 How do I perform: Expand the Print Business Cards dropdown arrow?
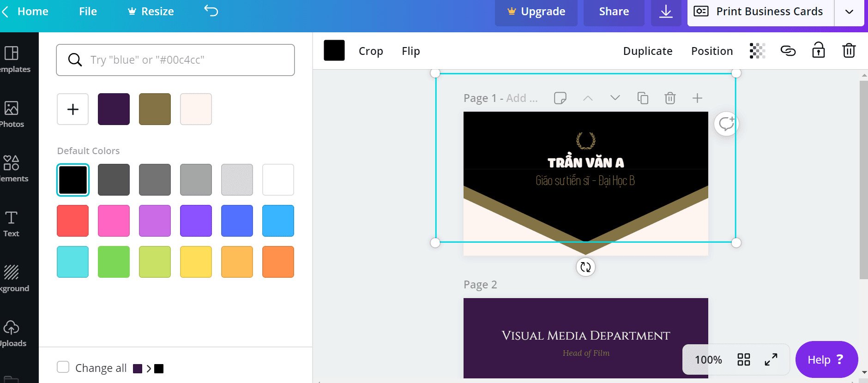coord(849,12)
